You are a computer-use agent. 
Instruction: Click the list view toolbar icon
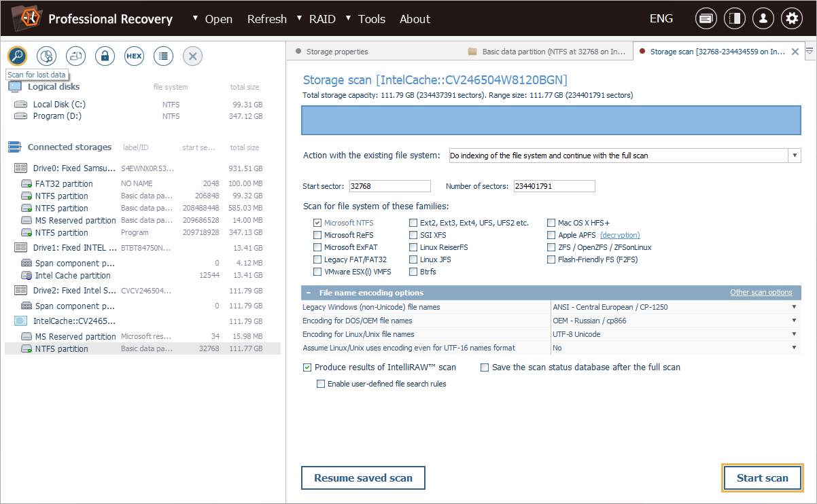pyautogui.click(x=163, y=56)
